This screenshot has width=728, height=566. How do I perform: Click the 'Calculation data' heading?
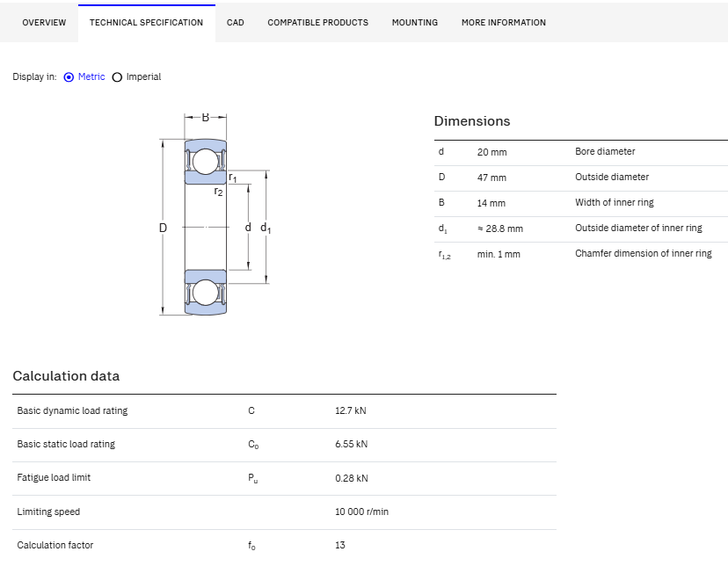tap(66, 376)
